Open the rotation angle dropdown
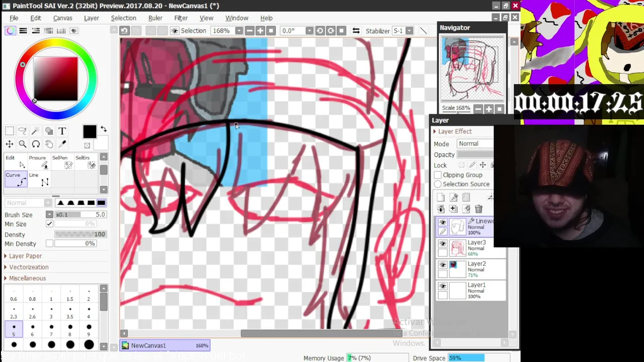 pos(309,31)
